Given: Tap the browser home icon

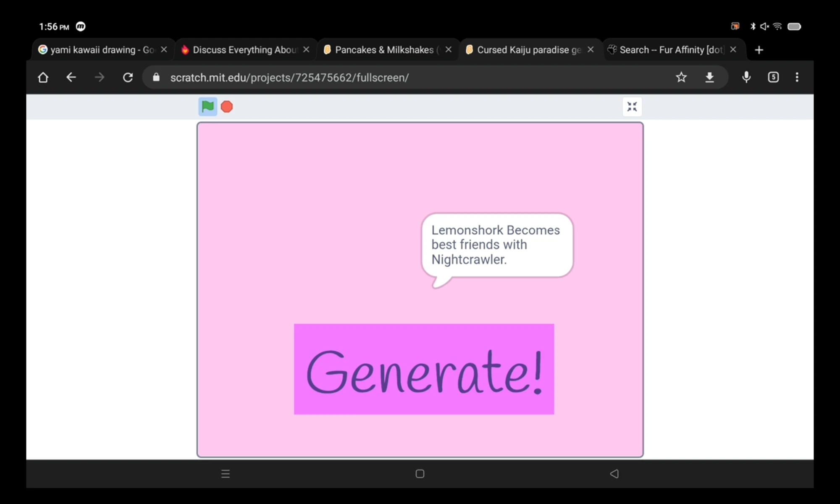Looking at the screenshot, I should 43,77.
